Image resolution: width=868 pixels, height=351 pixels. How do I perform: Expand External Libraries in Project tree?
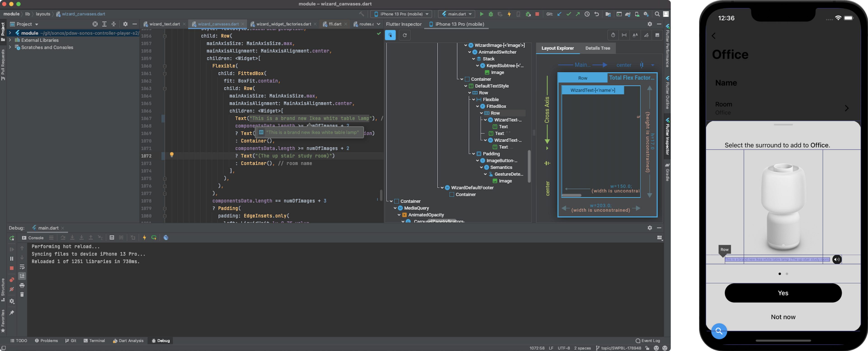(x=10, y=40)
